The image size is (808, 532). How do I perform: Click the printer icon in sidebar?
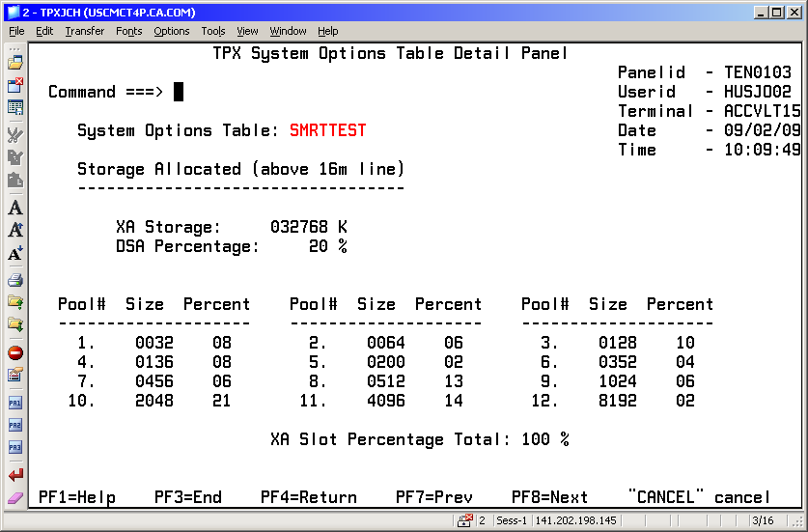coord(15,281)
